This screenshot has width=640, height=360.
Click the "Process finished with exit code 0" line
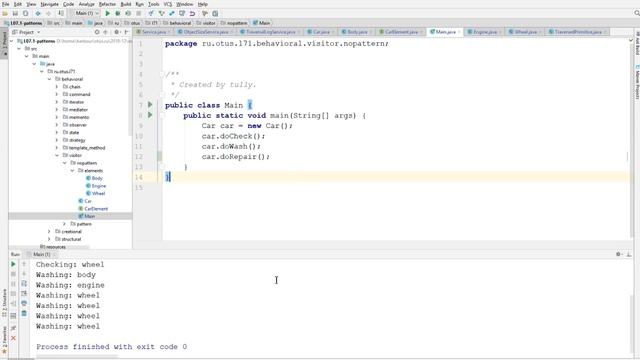pos(111,347)
